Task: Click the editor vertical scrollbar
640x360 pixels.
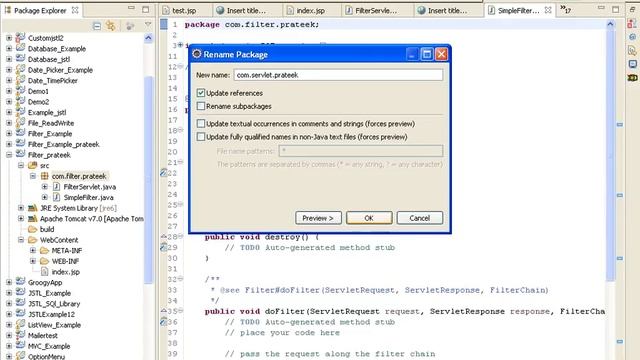Action: (610, 155)
